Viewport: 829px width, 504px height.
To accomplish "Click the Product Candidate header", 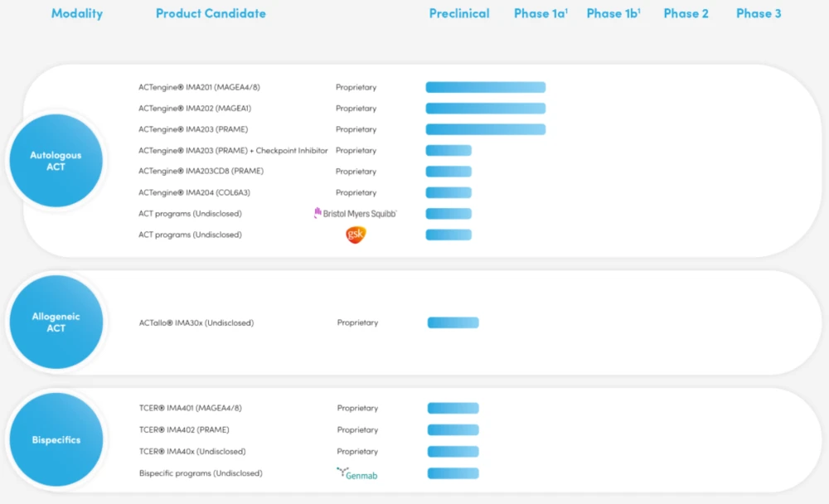I will [211, 13].
